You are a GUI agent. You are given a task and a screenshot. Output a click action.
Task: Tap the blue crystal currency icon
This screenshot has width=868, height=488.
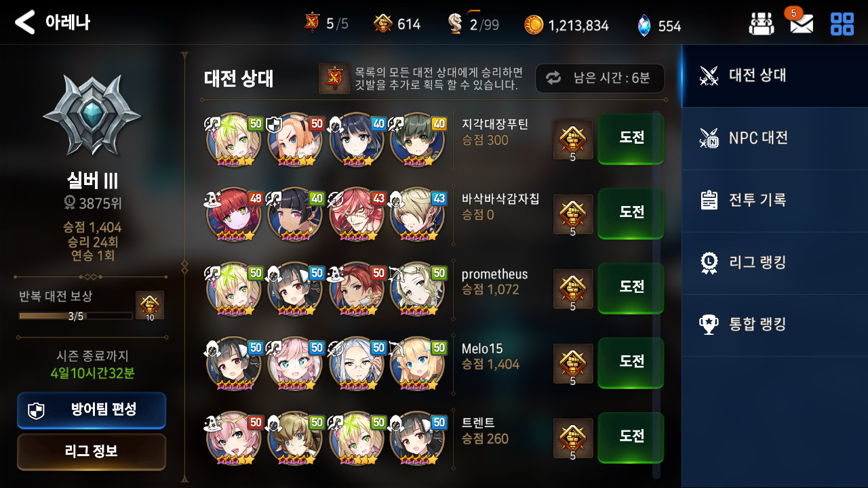pos(644,25)
